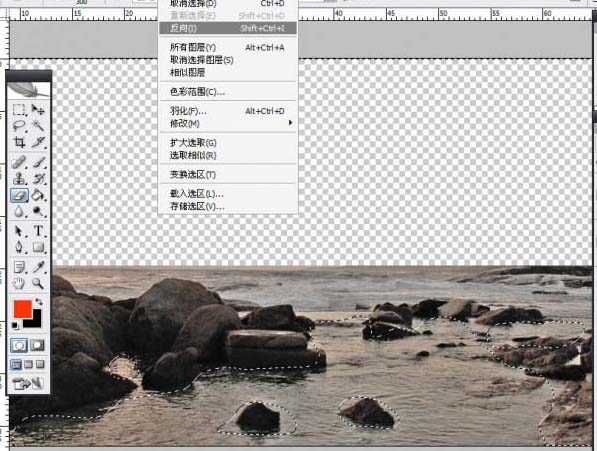
Task: Select the Eyedropper tool
Action: (38, 267)
